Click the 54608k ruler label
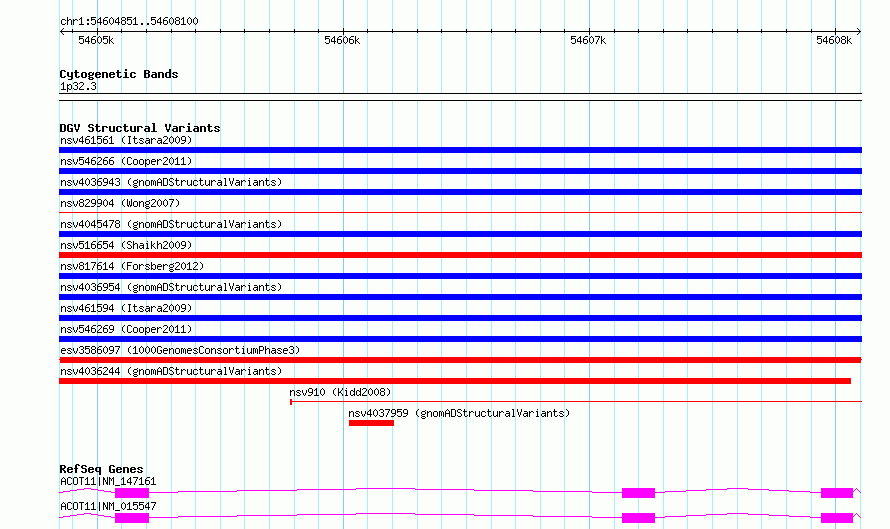This screenshot has height=529, width=890. pyautogui.click(x=834, y=40)
